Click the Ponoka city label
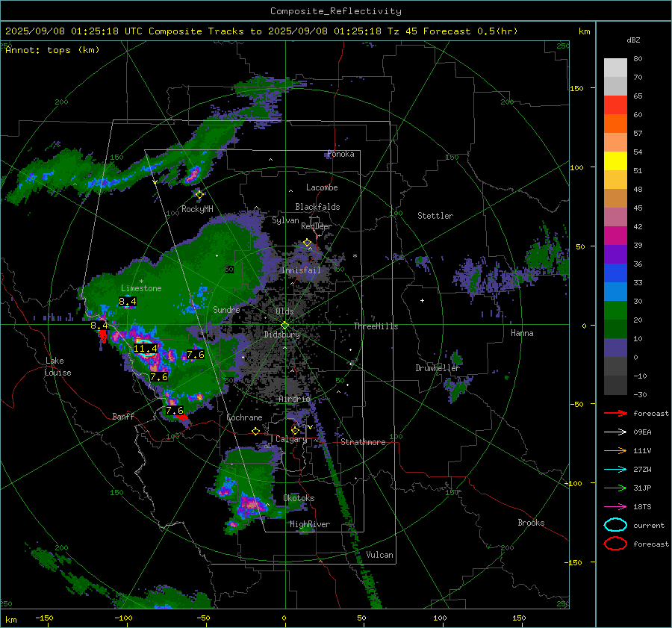Screen dimensions: 672x628 coord(340,154)
